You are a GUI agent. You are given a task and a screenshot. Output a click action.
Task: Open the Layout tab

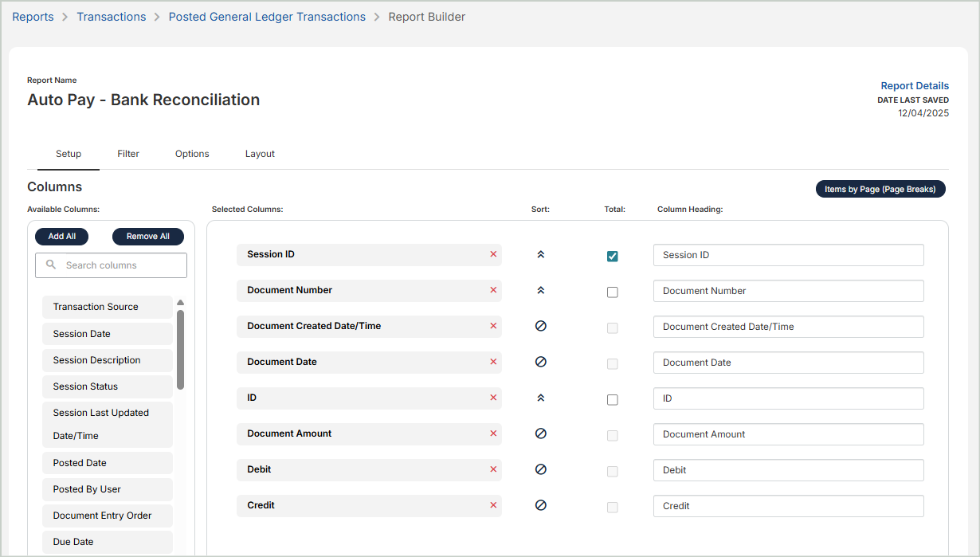[x=260, y=154]
